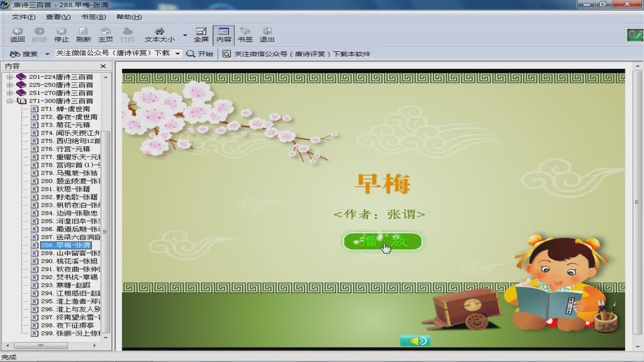Click the open book icon of 271-300唐诗三百首
The image size is (644, 362).
pyautogui.click(x=21, y=101)
